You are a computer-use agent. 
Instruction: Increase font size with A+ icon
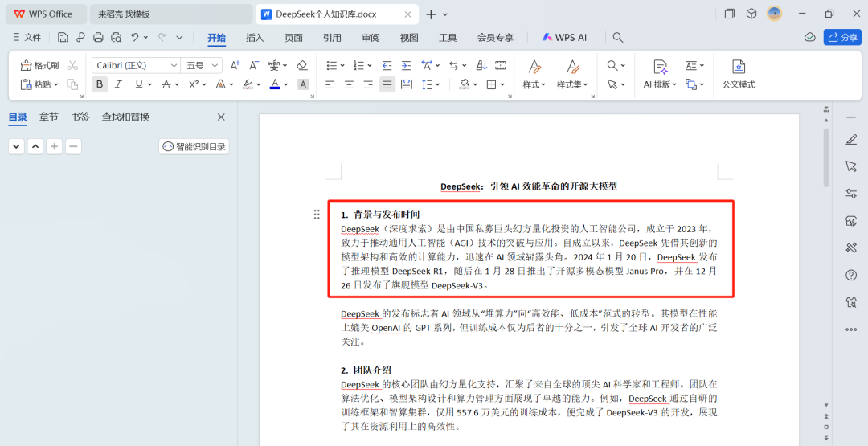coord(235,65)
